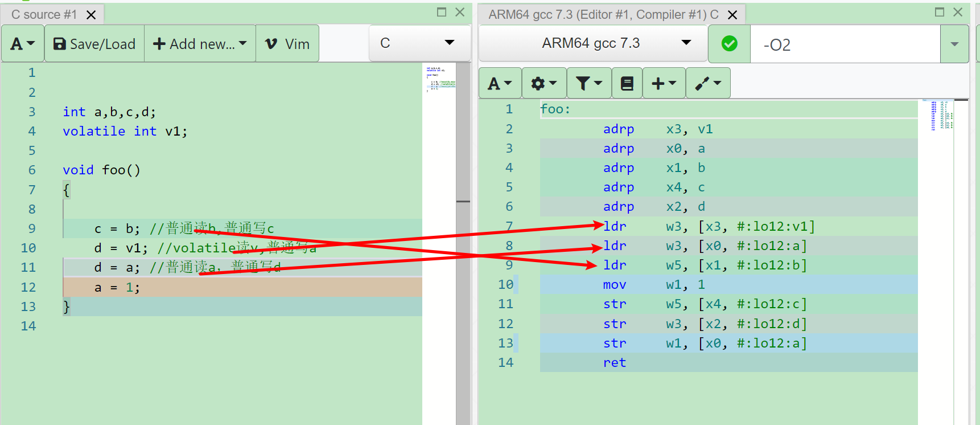Image resolution: width=980 pixels, height=425 pixels.
Task: Close the source editor pane
Action: [460, 12]
